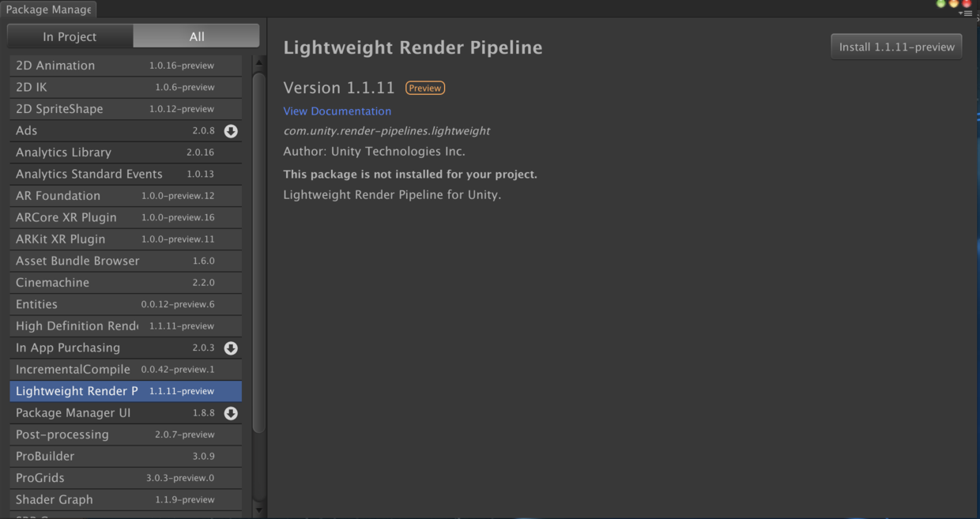The height and width of the screenshot is (519, 980).
Task: Select the Post-processing package
Action: coord(126,434)
